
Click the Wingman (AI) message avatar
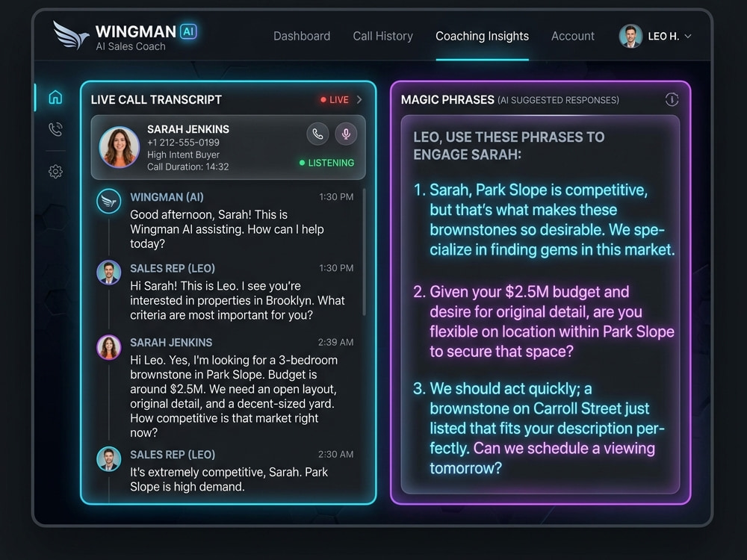click(x=108, y=201)
